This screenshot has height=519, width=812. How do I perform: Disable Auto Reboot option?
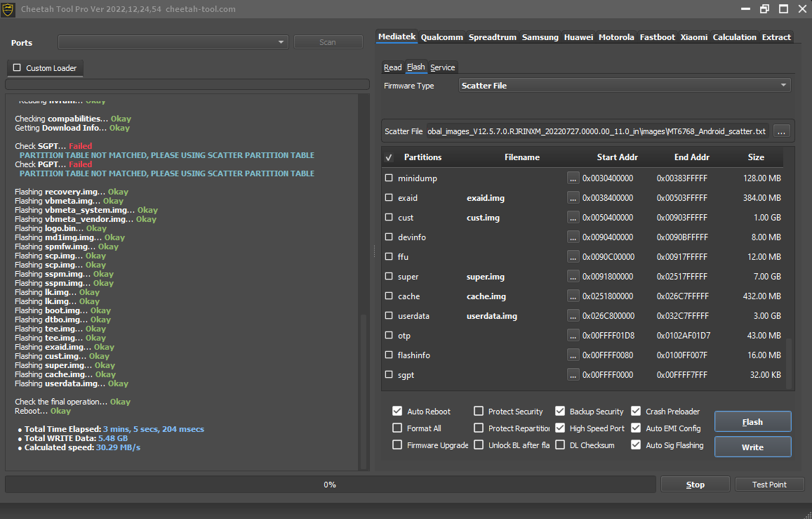point(397,411)
